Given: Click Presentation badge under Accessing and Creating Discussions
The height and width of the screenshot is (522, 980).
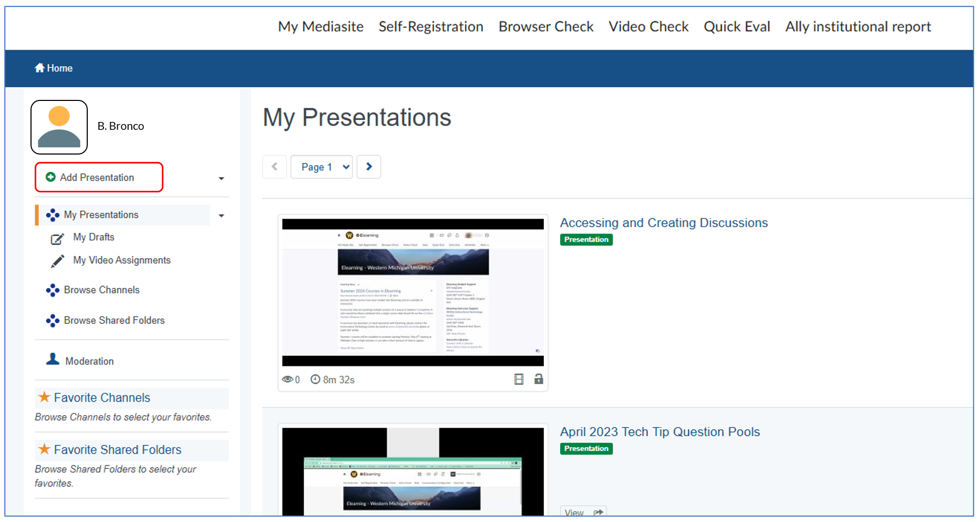Looking at the screenshot, I should coord(586,240).
